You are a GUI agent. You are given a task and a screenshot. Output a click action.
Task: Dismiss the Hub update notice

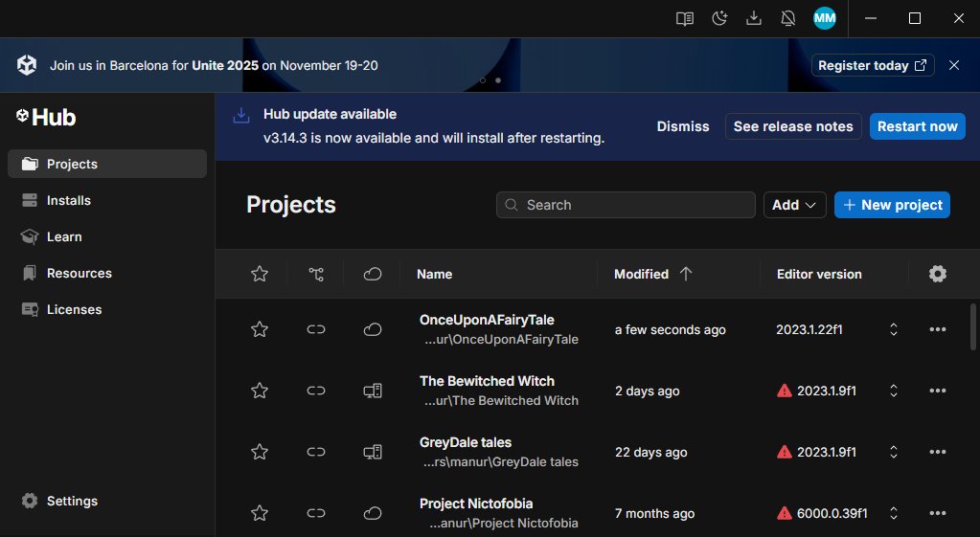[682, 126]
